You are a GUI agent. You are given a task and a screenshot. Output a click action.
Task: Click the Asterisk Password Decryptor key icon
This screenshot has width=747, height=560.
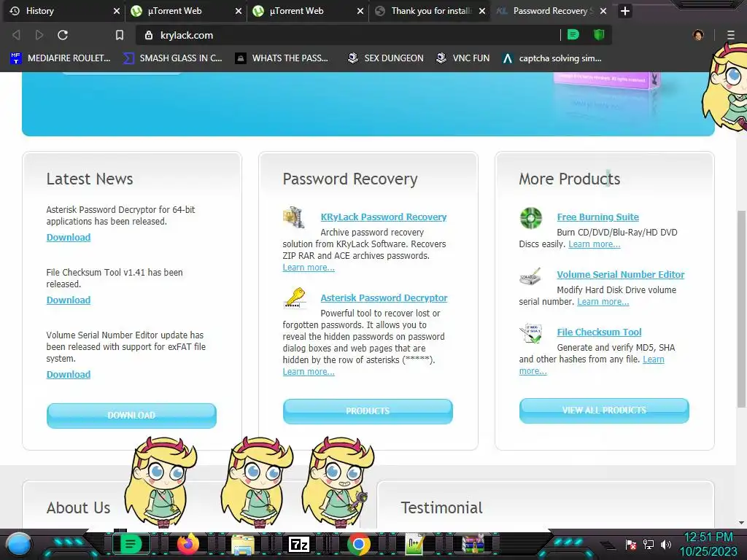295,298
